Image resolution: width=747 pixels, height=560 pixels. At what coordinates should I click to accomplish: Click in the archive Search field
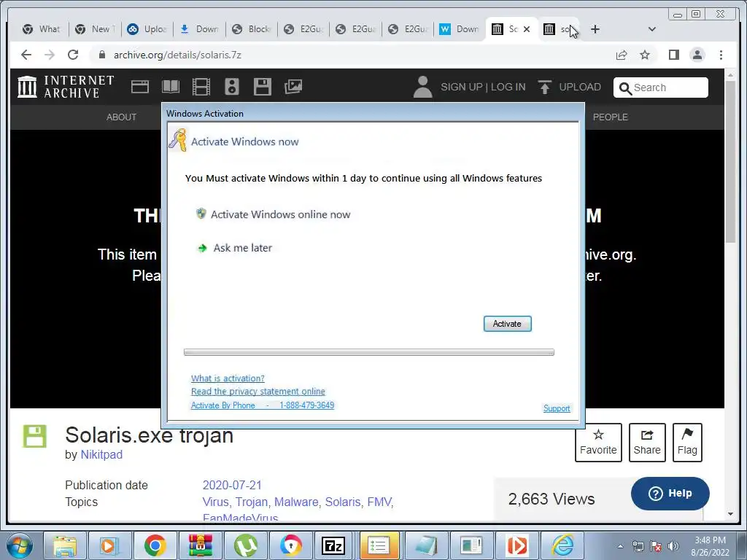coord(660,87)
